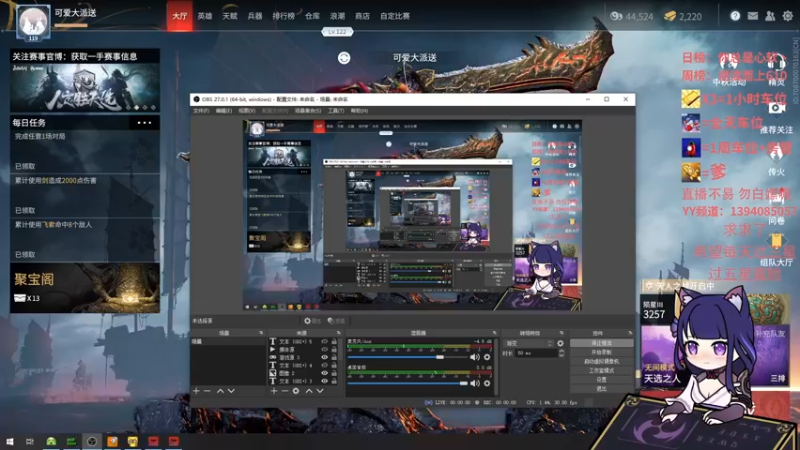
Task: Toggle the lock on 媒体源 source
Action: pos(334,349)
